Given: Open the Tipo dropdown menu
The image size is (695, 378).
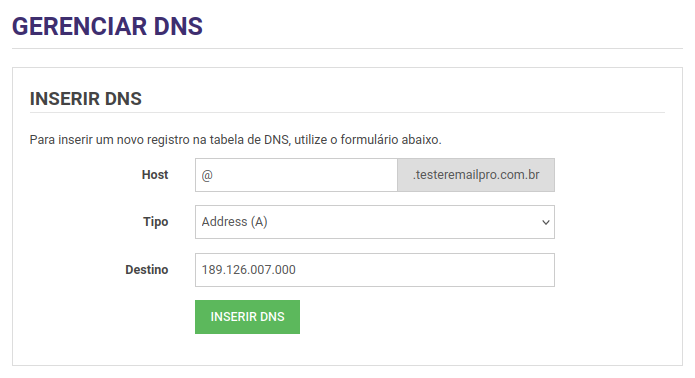Looking at the screenshot, I should (375, 222).
